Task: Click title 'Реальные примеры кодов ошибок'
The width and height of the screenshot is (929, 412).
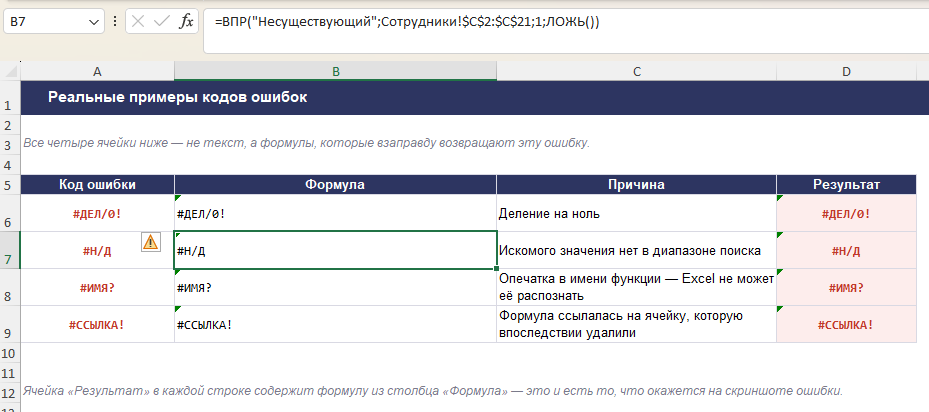Action: click(178, 97)
